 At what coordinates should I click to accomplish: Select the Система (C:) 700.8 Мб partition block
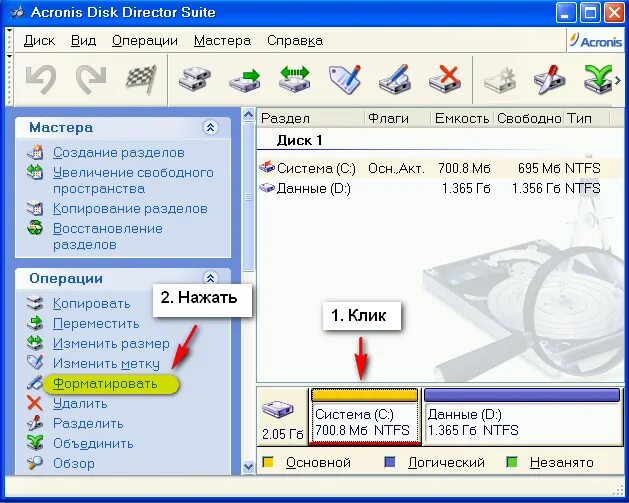[x=365, y=417]
